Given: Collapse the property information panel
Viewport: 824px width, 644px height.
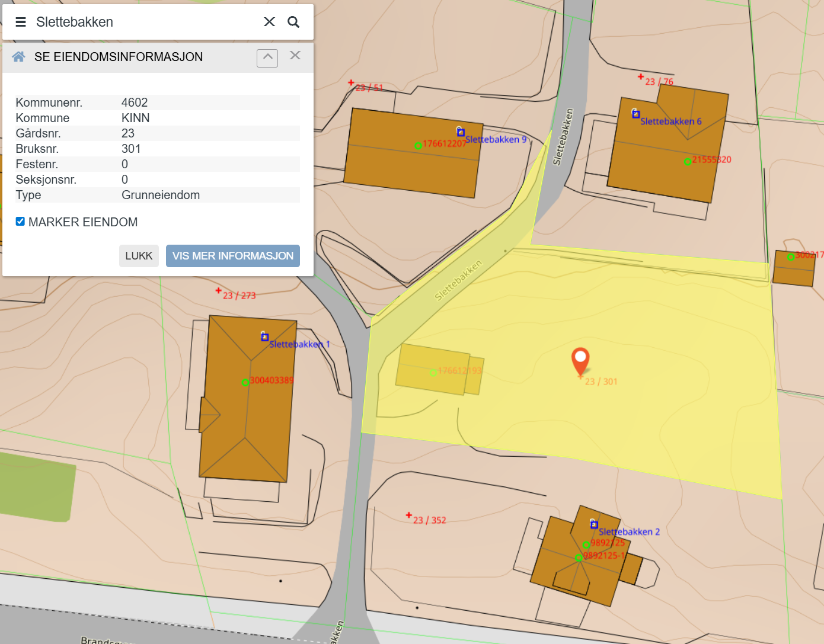Looking at the screenshot, I should 267,57.
